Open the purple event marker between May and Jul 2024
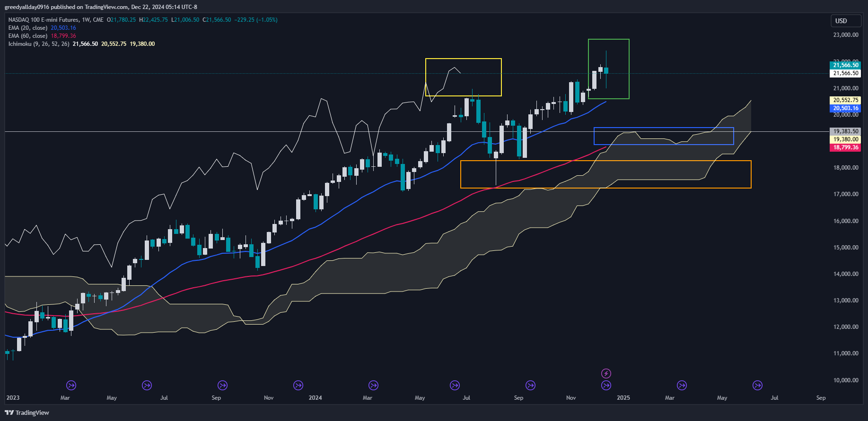Viewport: 868px width, 421px height. coord(455,386)
